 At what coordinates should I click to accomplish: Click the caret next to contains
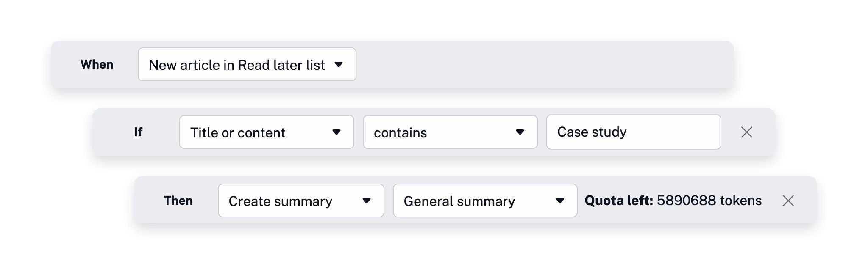coord(520,132)
